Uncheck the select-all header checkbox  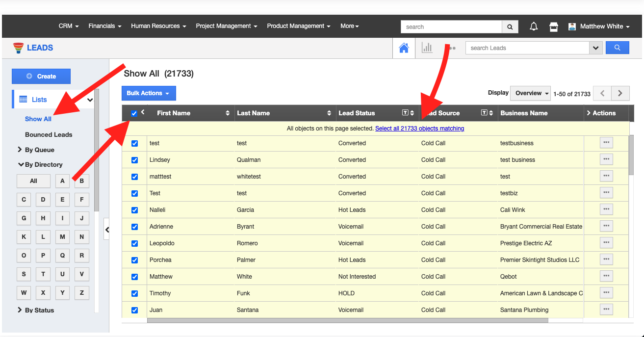134,113
